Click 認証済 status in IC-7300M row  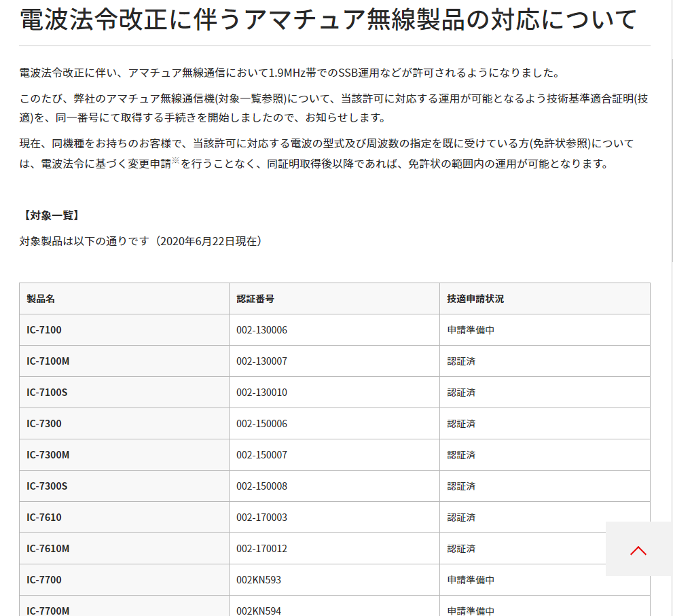[461, 455]
